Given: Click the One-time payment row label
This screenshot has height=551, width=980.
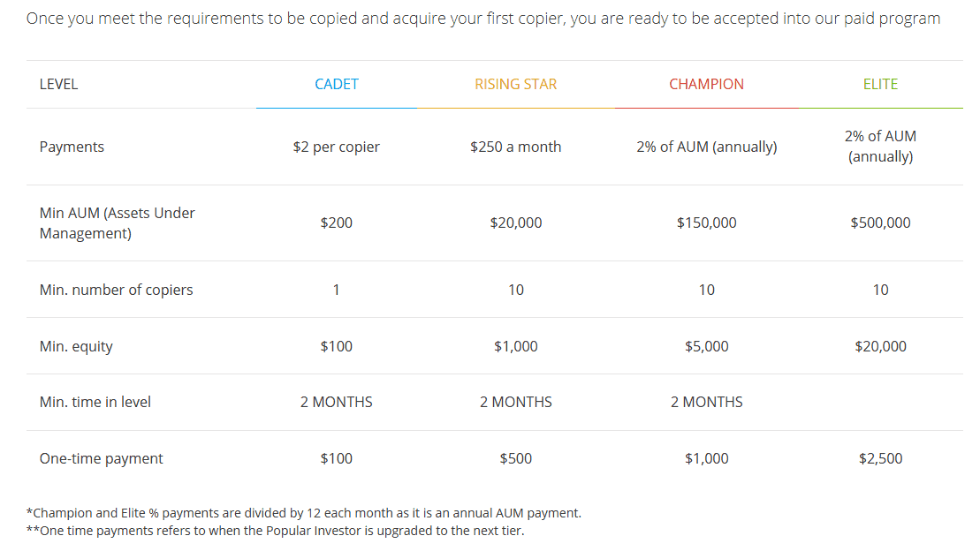Looking at the screenshot, I should (x=102, y=458).
